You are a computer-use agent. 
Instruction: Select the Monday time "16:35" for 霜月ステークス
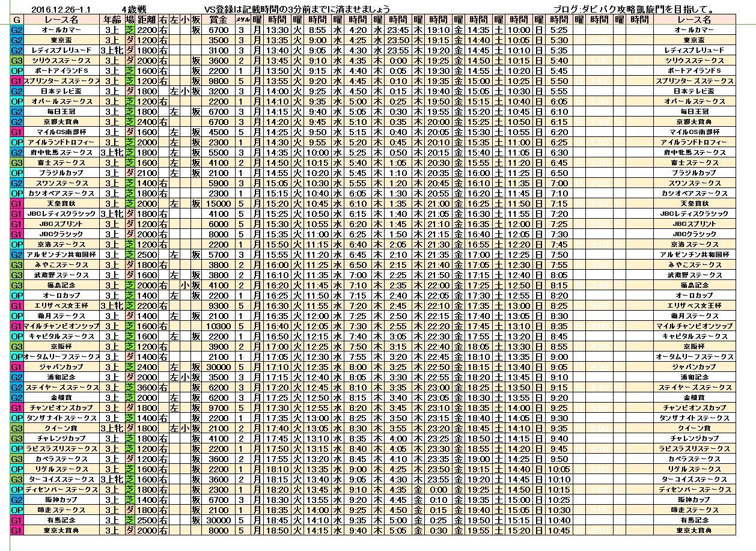(x=278, y=315)
